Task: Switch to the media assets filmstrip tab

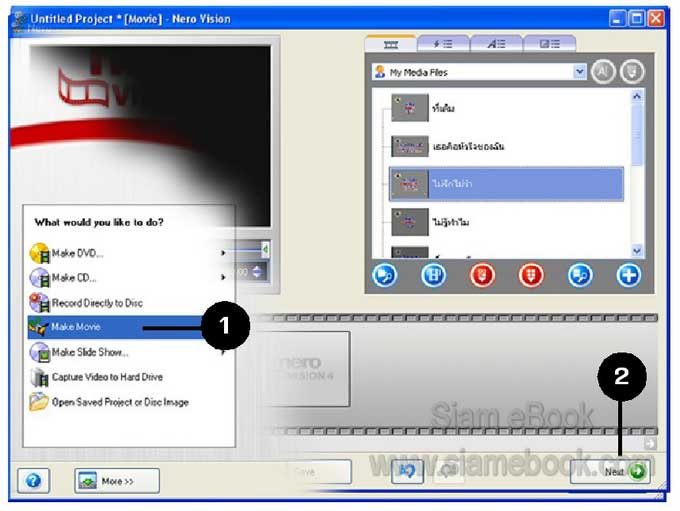Action: (391, 44)
